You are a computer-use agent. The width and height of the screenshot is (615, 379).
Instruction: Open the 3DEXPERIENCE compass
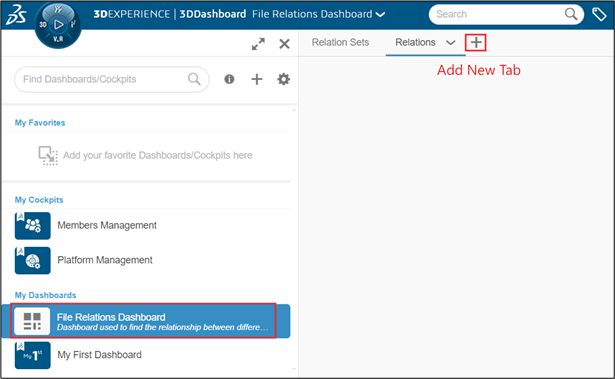(58, 25)
